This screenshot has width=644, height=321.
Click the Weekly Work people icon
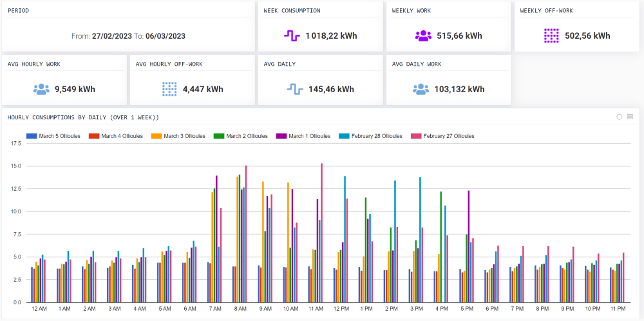coord(423,36)
